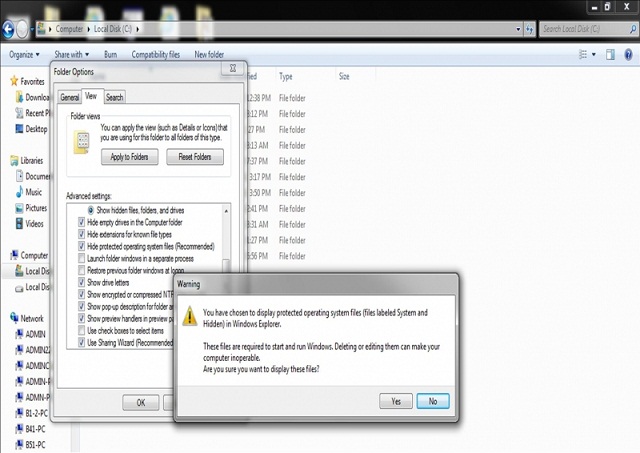Select the Music library icon

tap(19, 192)
